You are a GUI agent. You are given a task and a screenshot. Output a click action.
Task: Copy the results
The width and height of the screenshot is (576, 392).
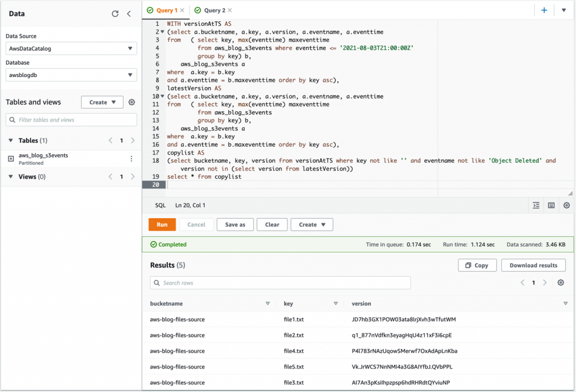(477, 265)
